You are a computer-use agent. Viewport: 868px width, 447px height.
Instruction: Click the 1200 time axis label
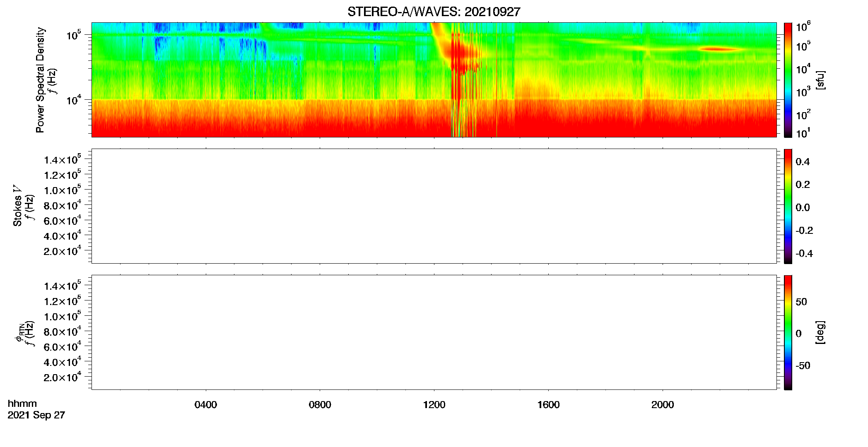click(434, 405)
